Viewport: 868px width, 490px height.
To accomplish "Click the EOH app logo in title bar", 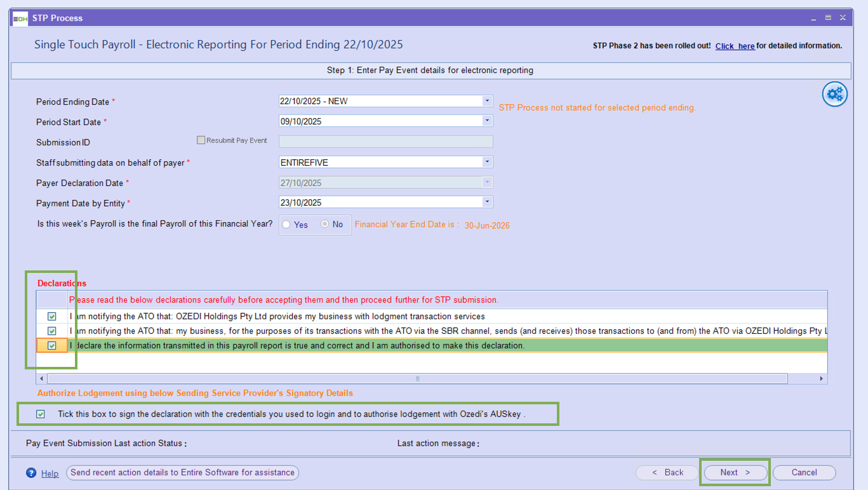I will point(20,18).
